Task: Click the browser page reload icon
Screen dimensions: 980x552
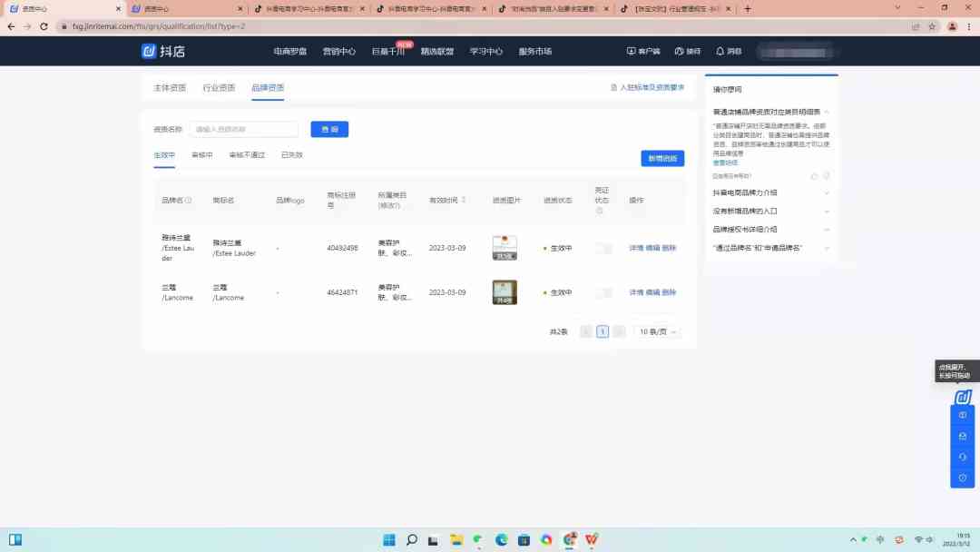Action: point(44,26)
